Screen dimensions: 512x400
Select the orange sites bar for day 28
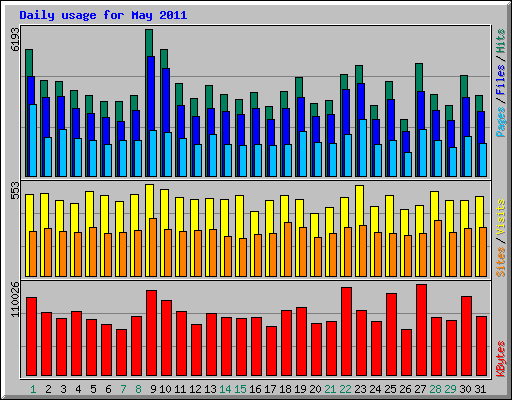pyautogui.click(x=438, y=248)
